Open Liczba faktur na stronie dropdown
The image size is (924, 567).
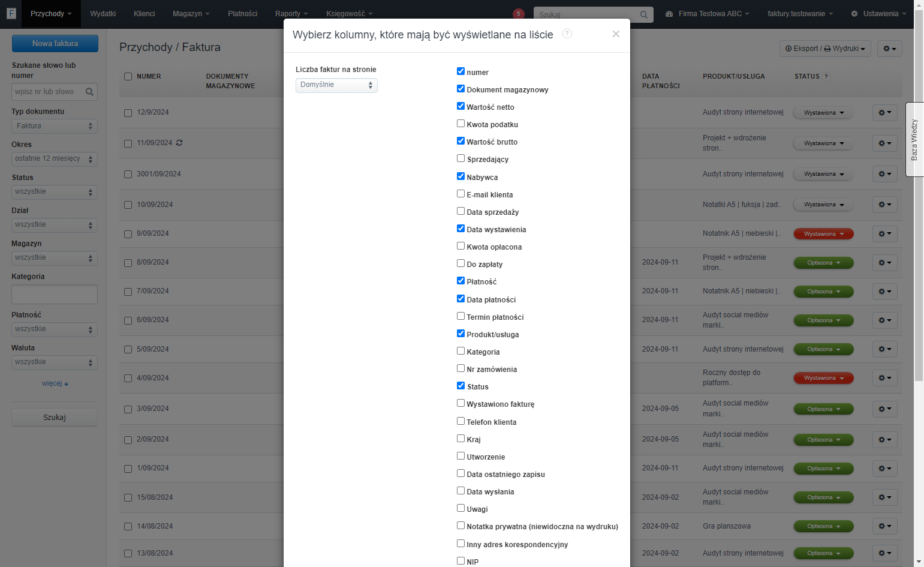tap(336, 85)
